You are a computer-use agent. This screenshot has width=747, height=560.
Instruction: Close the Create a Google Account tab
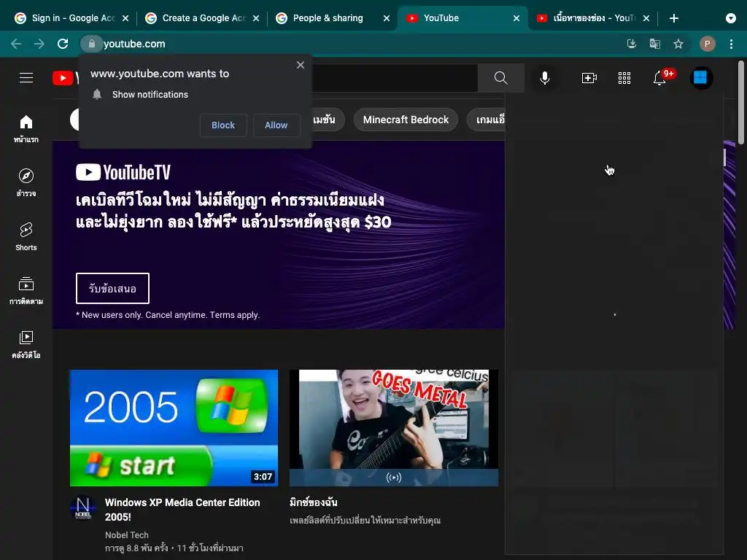coord(256,18)
